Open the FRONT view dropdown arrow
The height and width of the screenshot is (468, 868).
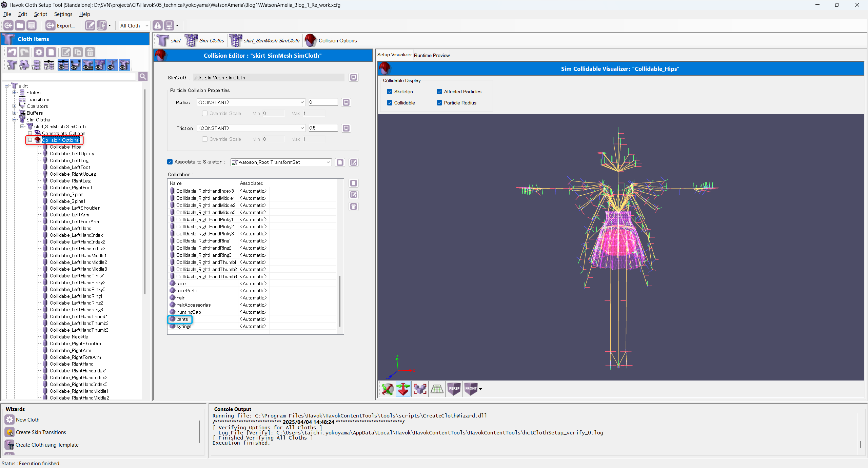(x=480, y=389)
